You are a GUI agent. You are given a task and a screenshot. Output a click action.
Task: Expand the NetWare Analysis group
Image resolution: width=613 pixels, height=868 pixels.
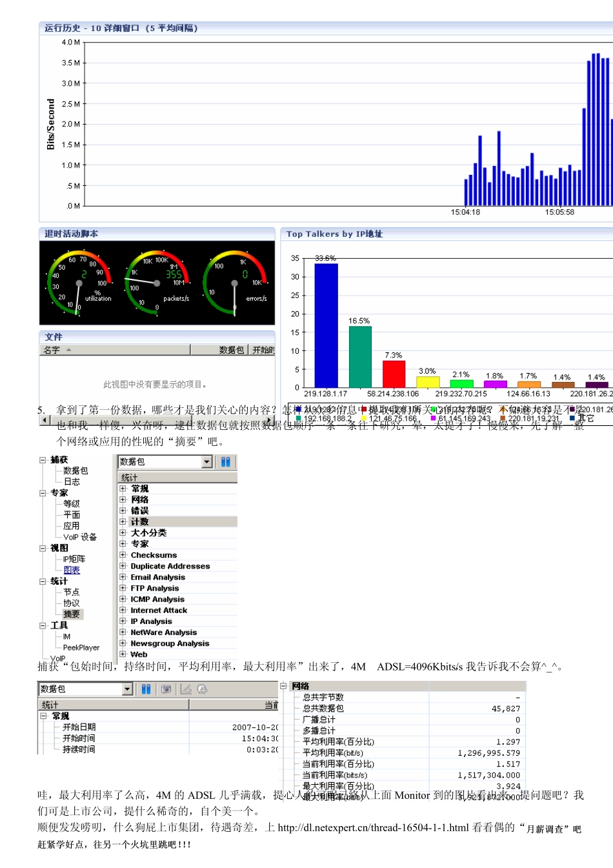coord(123,632)
